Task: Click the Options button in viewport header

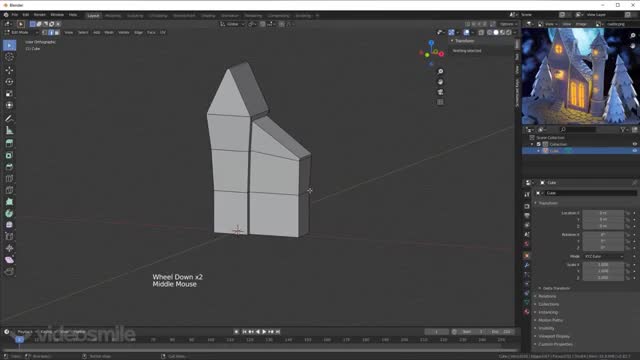Action: [508, 24]
